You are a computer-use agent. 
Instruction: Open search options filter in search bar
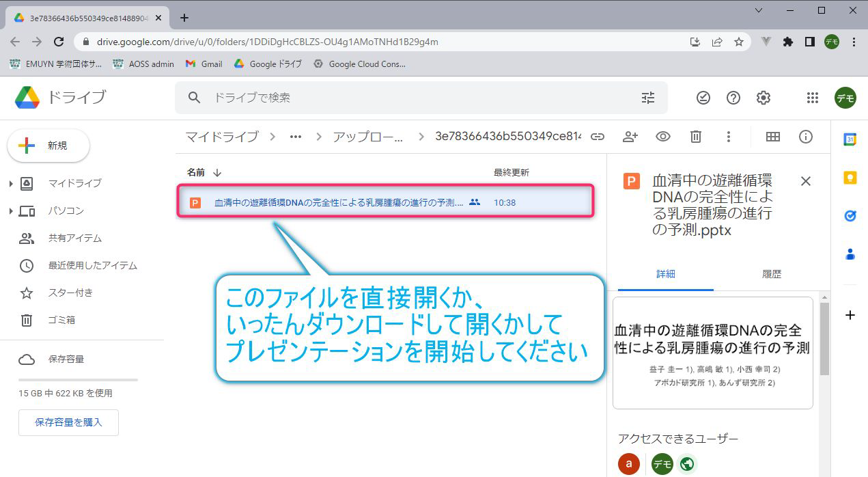point(647,98)
